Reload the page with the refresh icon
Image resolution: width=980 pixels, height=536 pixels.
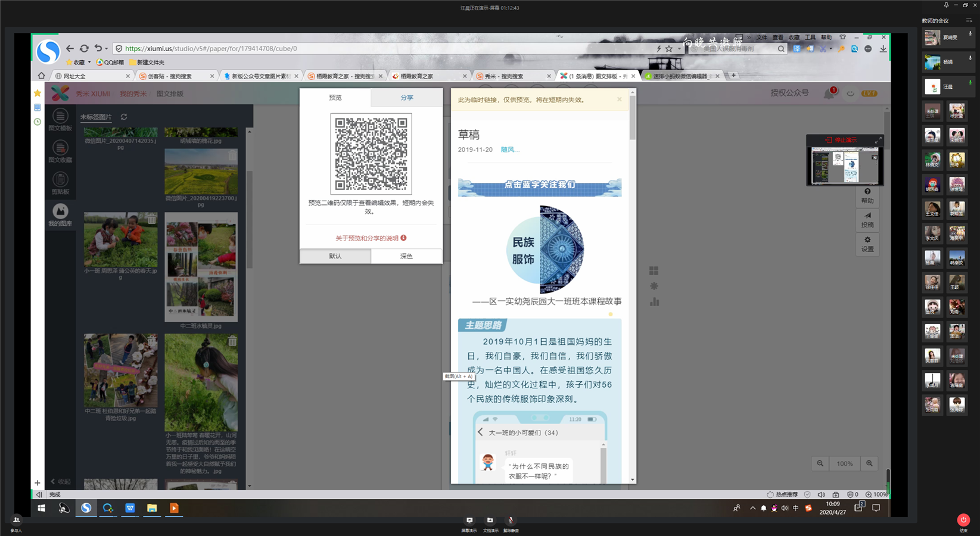(x=84, y=48)
